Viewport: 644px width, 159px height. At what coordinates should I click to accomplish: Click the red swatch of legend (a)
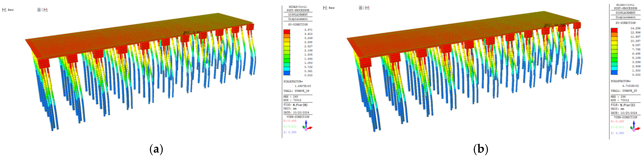[286, 32]
